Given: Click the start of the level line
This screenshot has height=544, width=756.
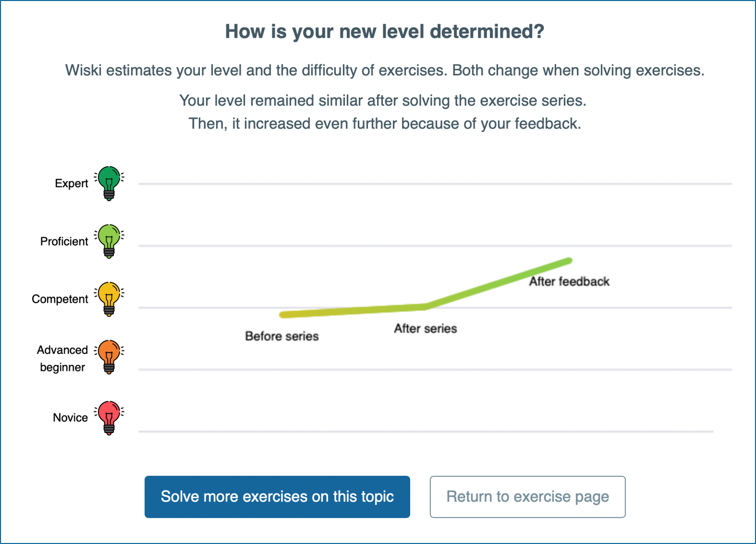Looking at the screenshot, I should [283, 315].
